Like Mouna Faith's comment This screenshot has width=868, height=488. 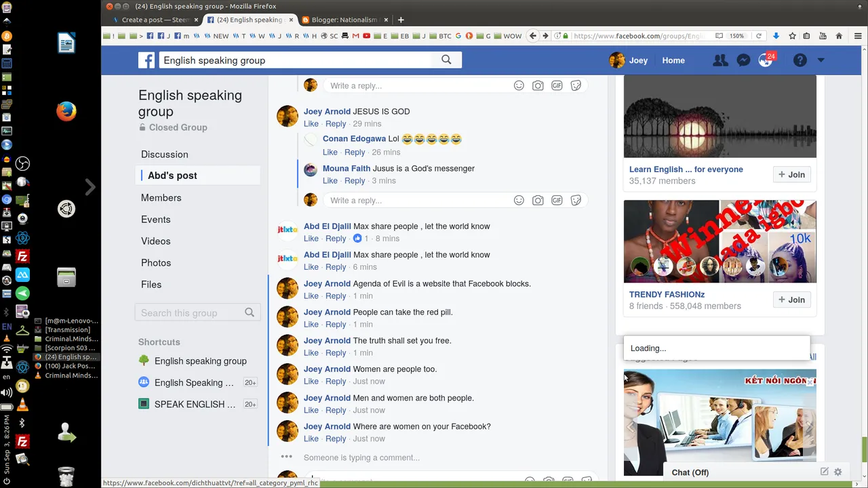click(x=330, y=181)
